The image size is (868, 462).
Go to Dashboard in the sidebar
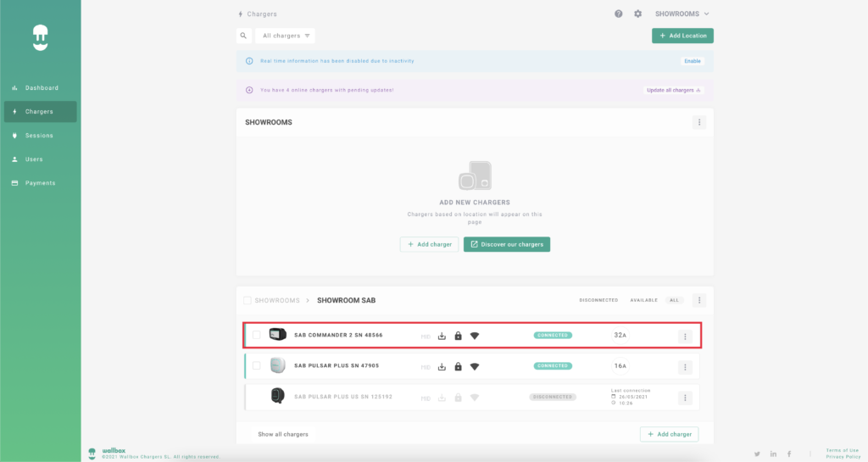pyautogui.click(x=41, y=88)
